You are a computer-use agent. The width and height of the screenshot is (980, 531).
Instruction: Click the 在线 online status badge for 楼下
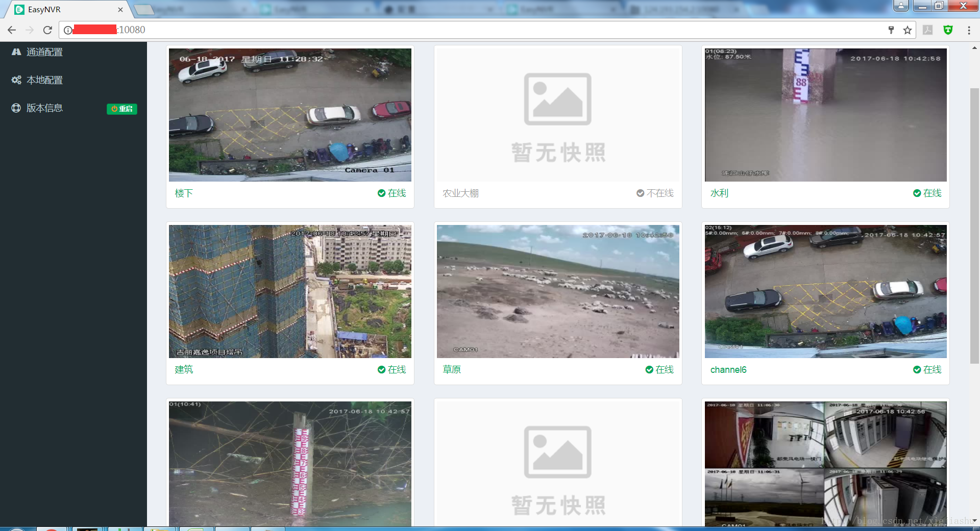pos(392,193)
